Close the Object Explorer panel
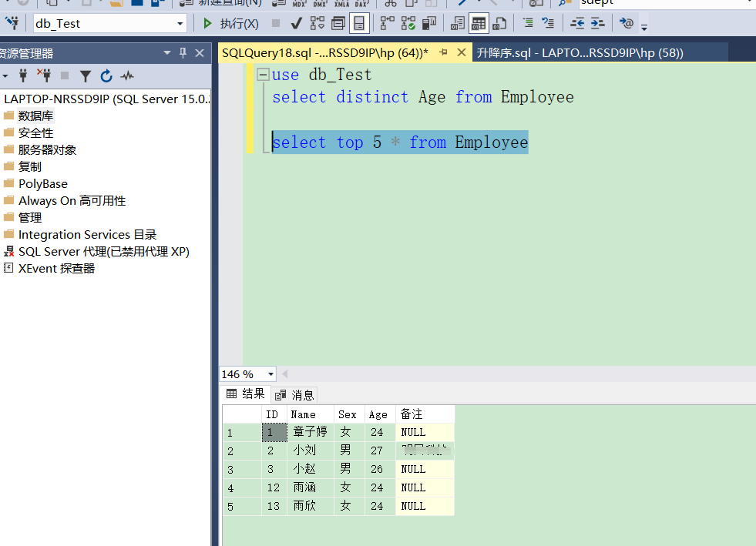 coord(200,53)
